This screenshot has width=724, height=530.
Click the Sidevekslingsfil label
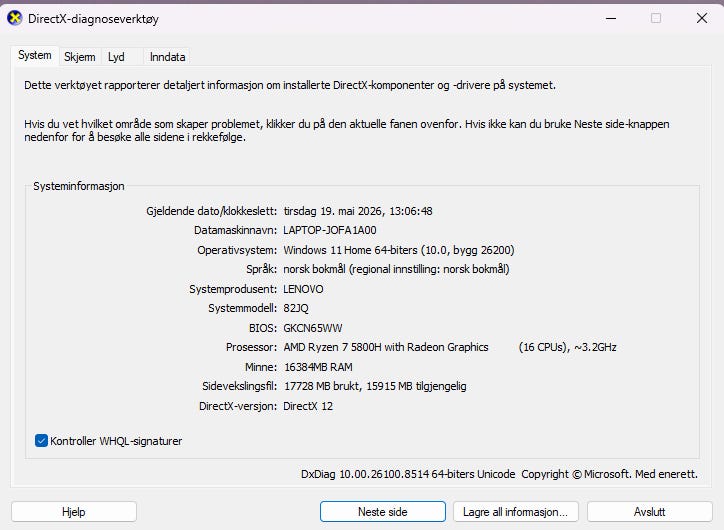240,386
